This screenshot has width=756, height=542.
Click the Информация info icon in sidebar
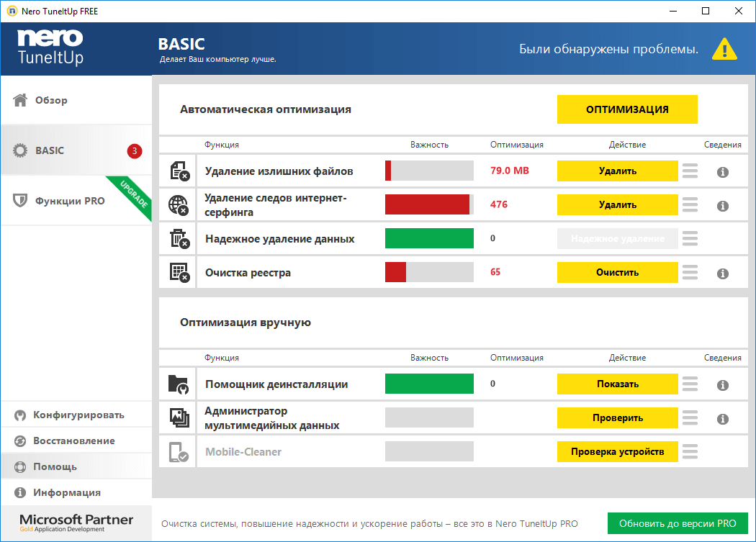click(19, 493)
